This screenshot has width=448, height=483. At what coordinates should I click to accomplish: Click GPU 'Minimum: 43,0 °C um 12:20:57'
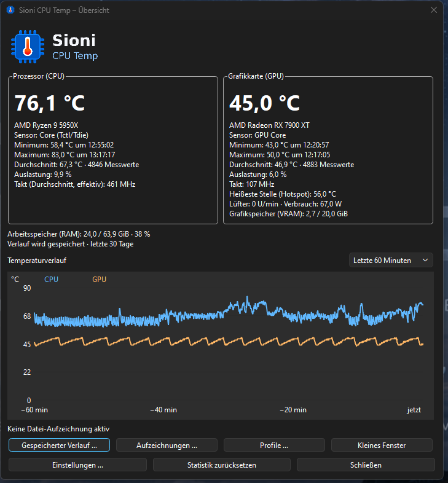279,145
